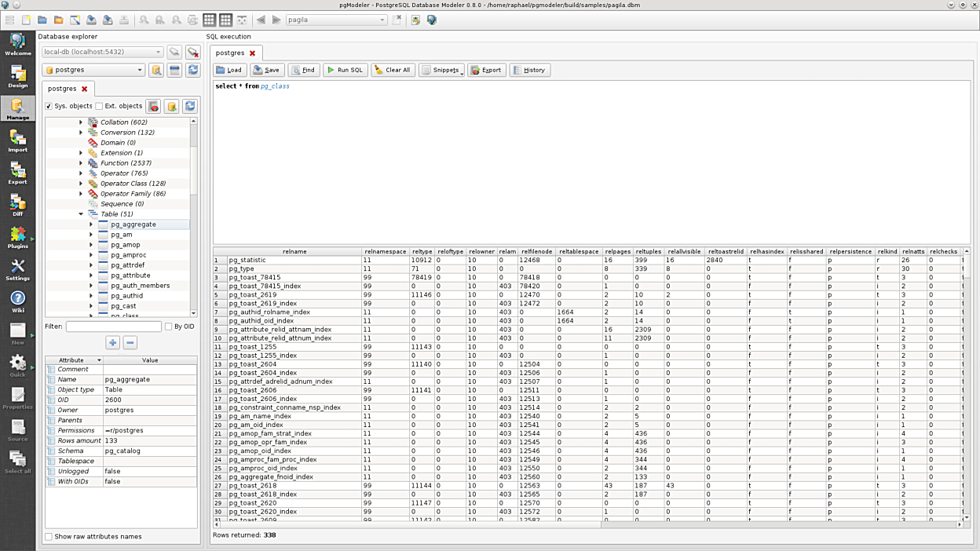Go to the Welcome screen
The image size is (980, 551).
(17, 44)
